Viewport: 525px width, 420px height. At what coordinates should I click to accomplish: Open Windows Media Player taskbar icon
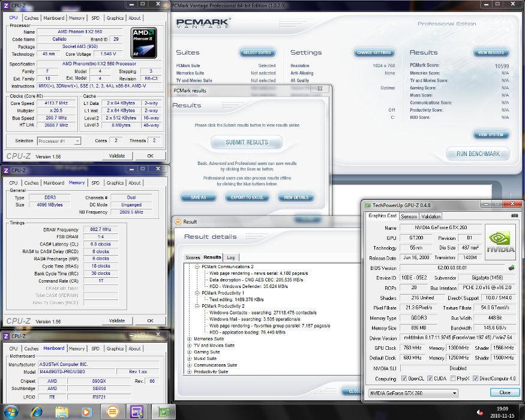(86, 412)
